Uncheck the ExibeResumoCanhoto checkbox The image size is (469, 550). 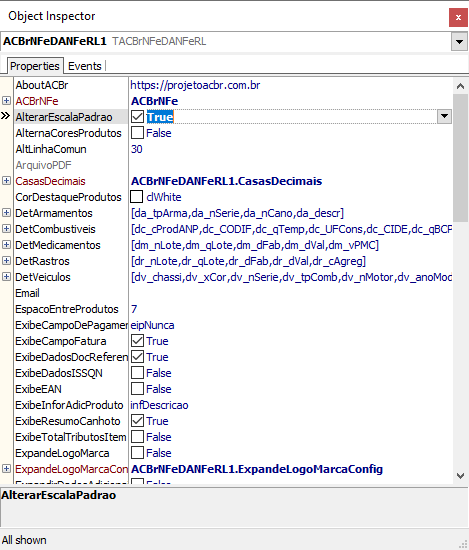point(137,421)
